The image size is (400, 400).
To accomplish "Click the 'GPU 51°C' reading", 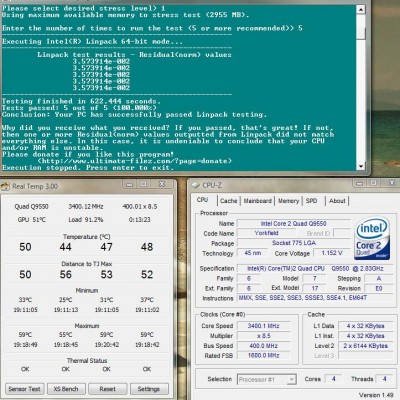I will coord(31,220).
